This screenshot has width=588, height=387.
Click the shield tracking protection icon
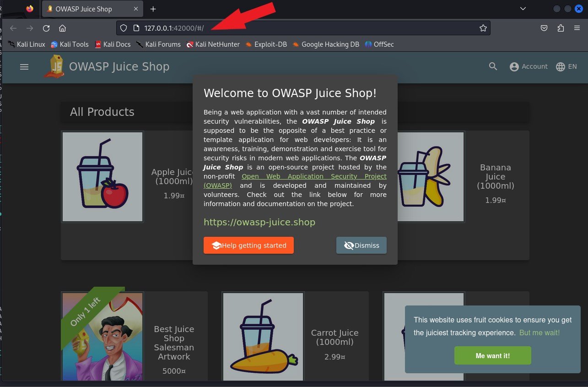coord(123,28)
